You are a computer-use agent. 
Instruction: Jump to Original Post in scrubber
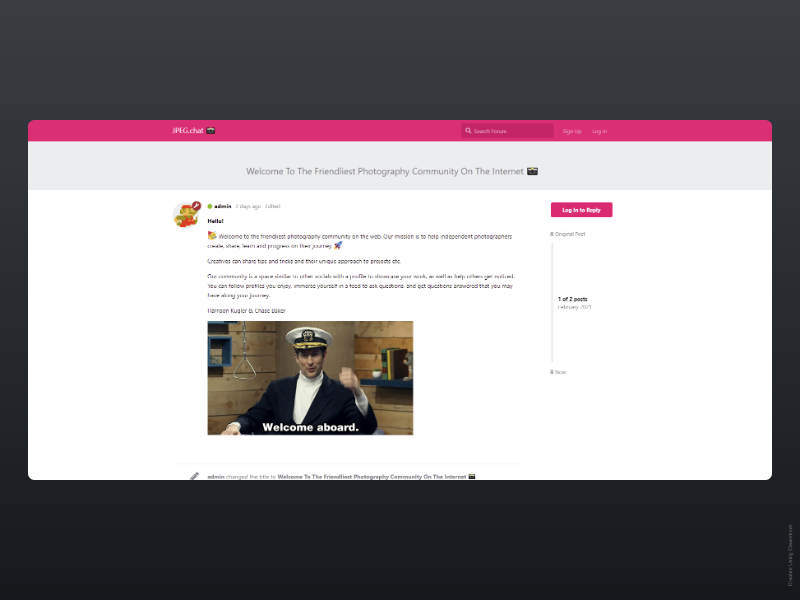click(567, 234)
